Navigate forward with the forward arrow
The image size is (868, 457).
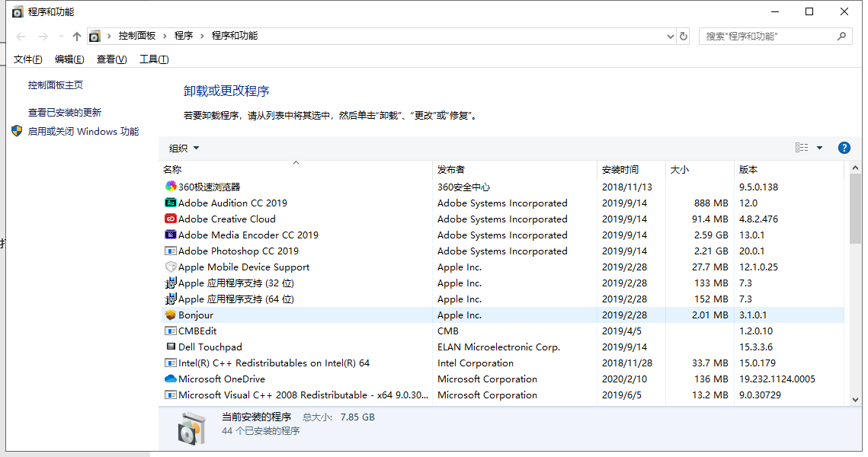click(x=43, y=37)
